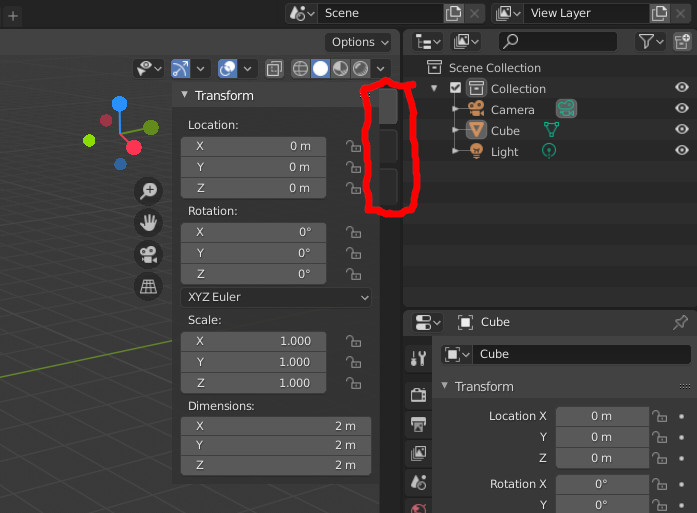Click the pan view hand icon
The width and height of the screenshot is (697, 513).
point(148,223)
